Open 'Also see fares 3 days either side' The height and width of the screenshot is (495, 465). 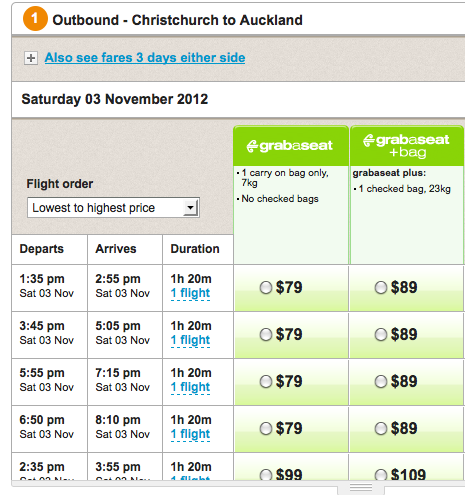145,58
